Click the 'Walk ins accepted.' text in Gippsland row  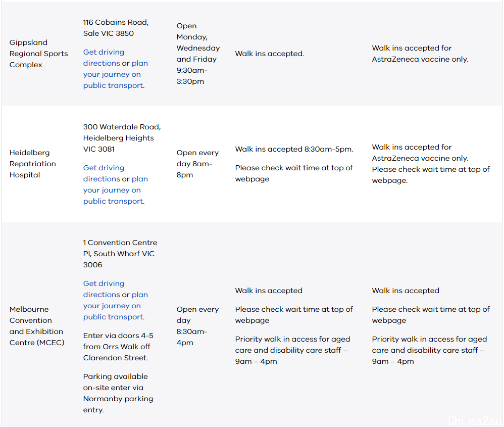pos(269,54)
